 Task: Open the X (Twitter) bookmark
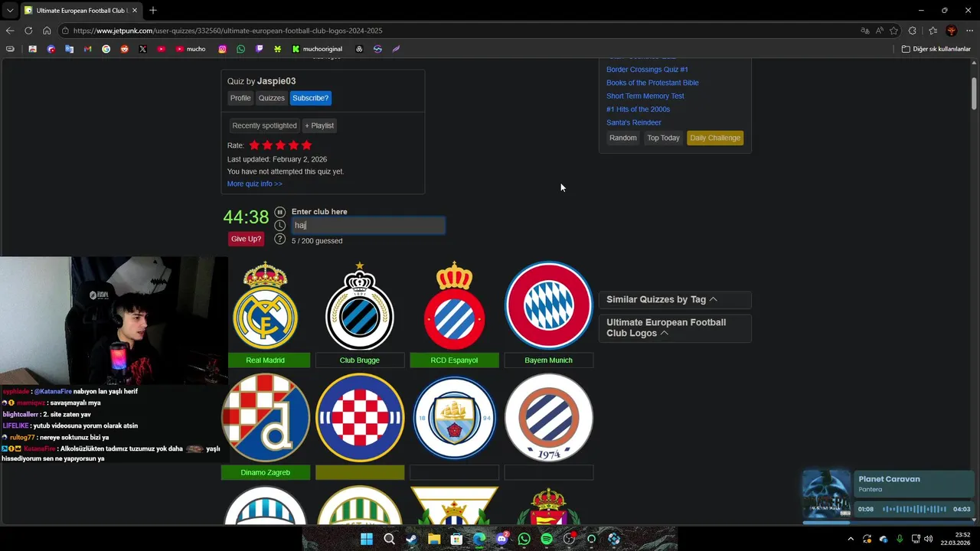pyautogui.click(x=142, y=49)
